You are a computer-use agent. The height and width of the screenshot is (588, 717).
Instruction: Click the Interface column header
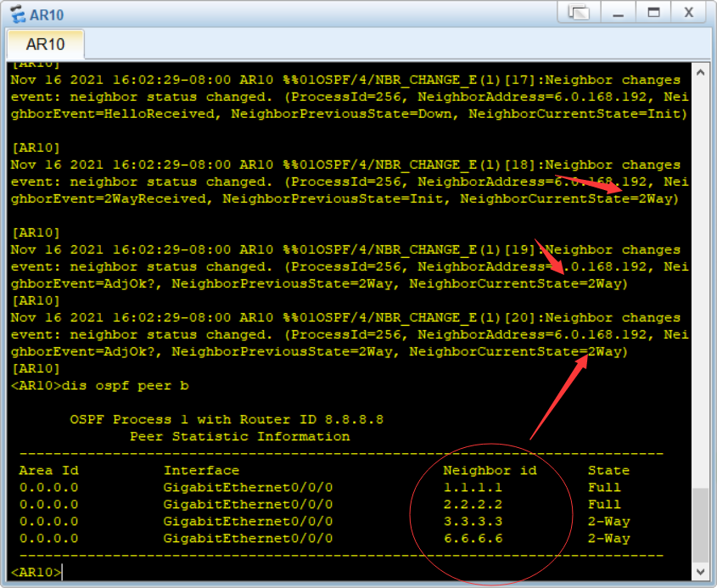coord(201,471)
